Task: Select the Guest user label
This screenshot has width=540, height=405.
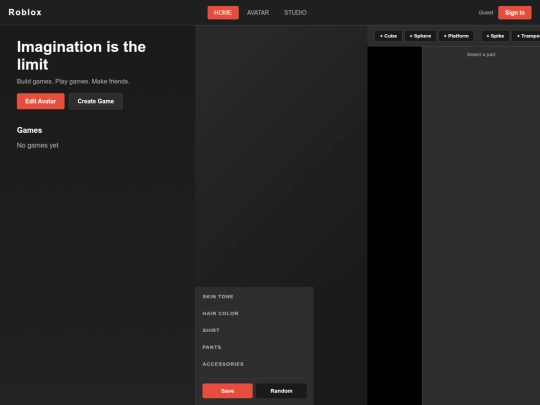Action: [x=486, y=13]
